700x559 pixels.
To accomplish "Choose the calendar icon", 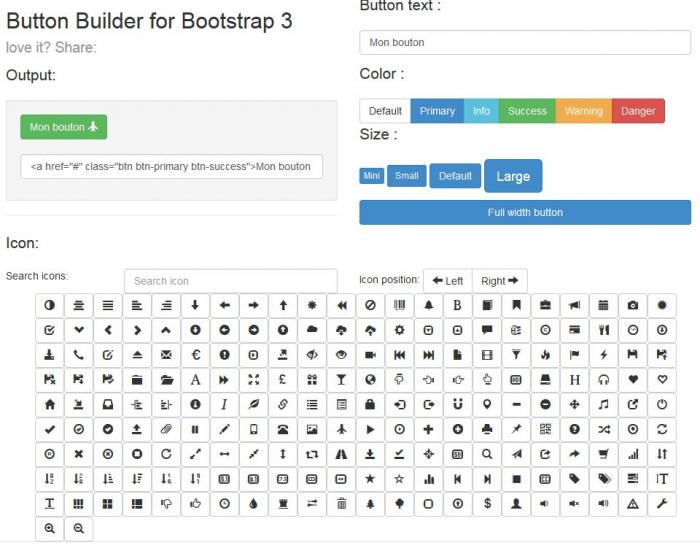I will (x=604, y=305).
